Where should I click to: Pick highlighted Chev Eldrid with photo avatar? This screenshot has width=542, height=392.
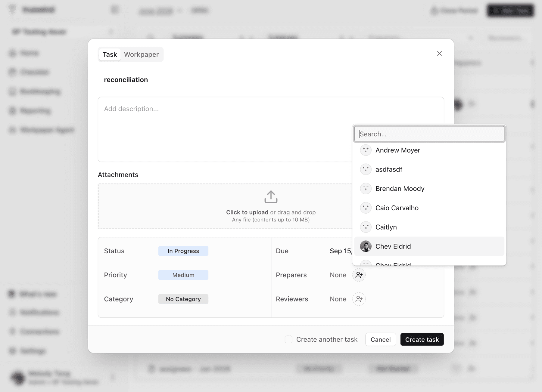pyautogui.click(x=429, y=246)
